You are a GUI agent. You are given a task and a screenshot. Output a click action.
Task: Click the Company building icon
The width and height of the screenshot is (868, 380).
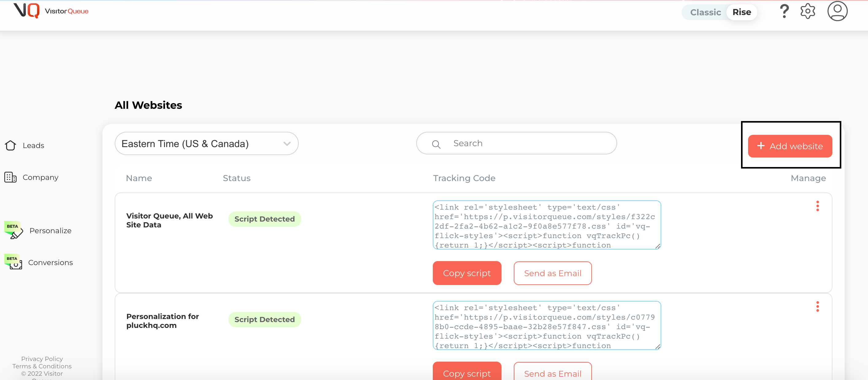(x=10, y=177)
